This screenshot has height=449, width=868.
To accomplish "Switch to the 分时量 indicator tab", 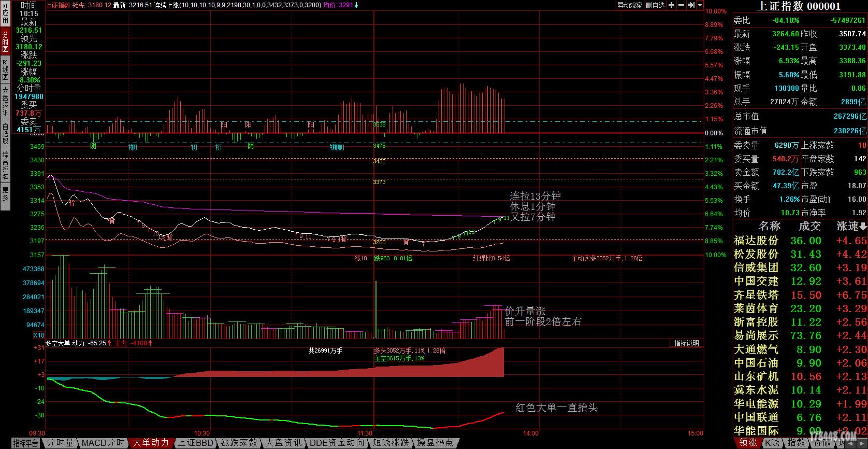I will click(x=61, y=443).
